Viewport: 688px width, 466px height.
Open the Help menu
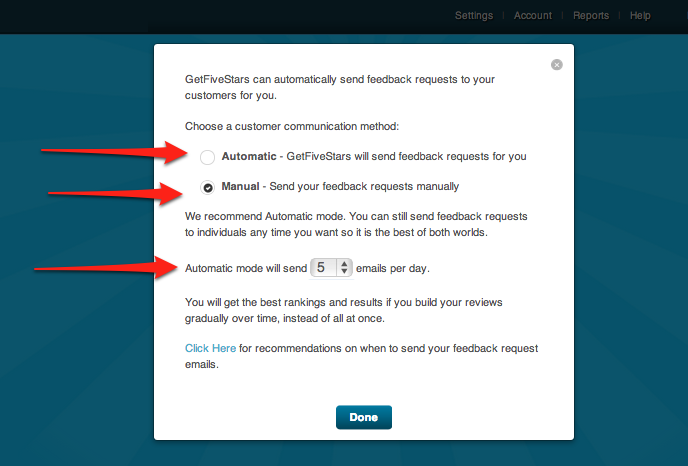pos(640,16)
